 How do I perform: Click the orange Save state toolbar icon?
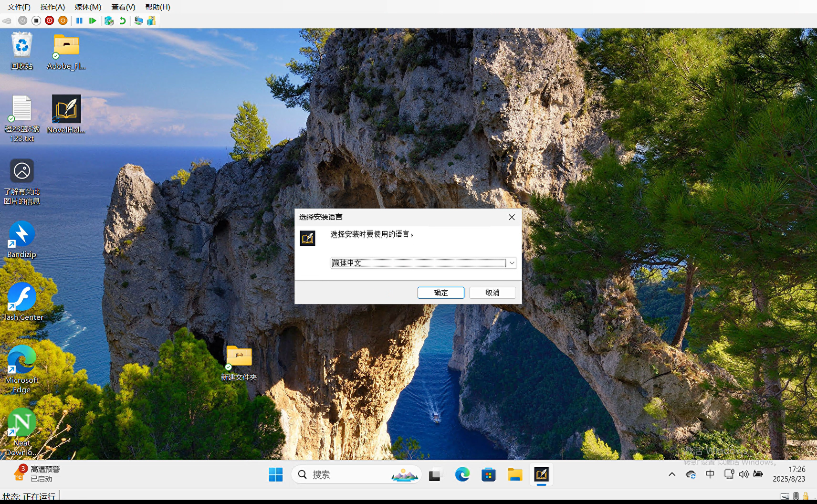click(63, 21)
